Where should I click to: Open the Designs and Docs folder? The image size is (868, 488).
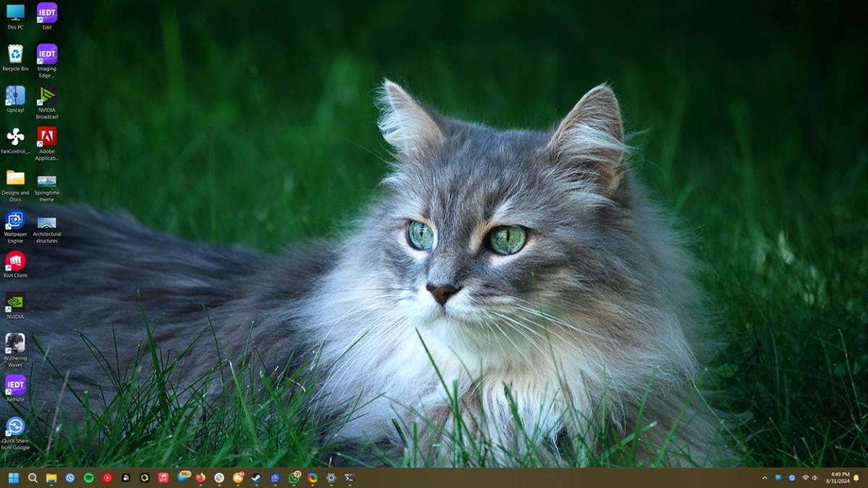click(x=15, y=181)
